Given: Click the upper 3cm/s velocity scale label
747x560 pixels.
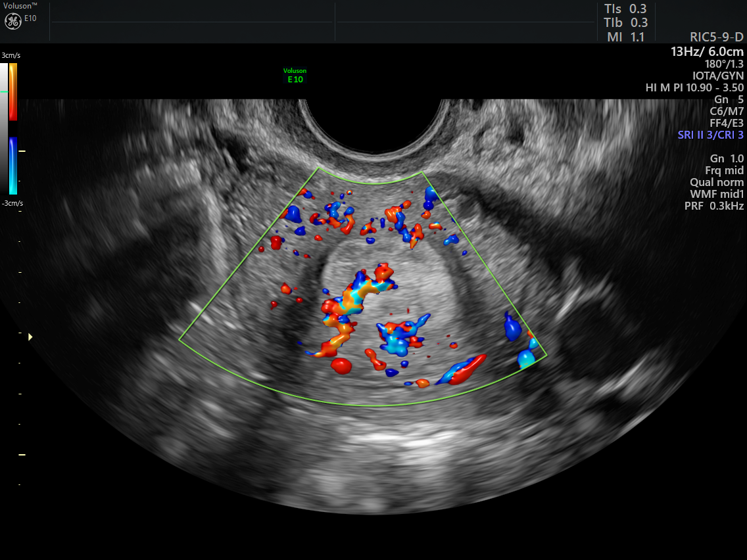Looking at the screenshot, I should coord(10,55).
